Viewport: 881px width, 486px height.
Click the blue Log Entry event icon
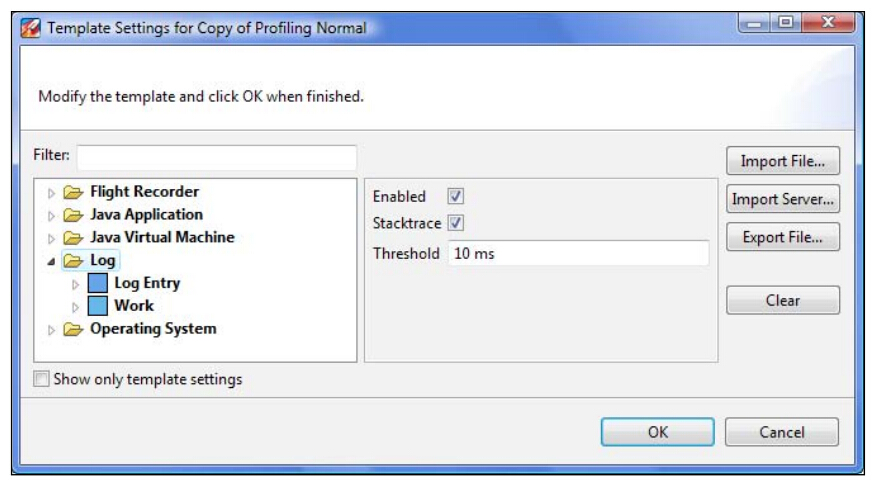pos(98,284)
